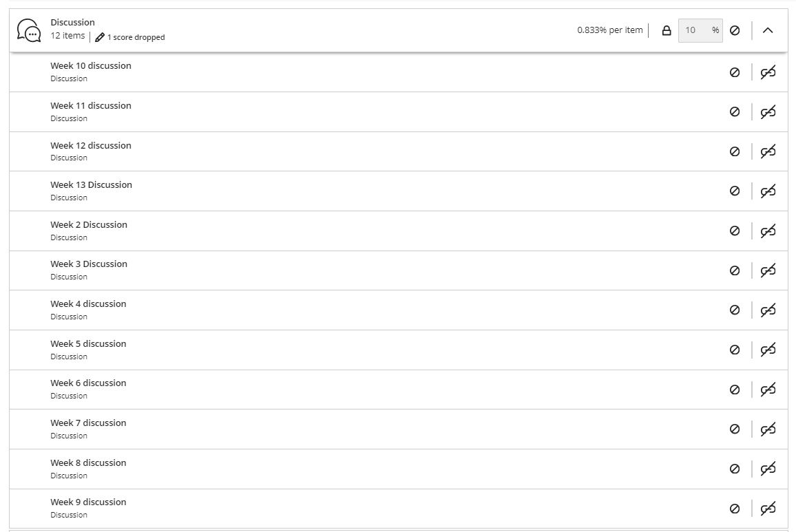Viewport: 796px width, 532px height.
Task: Click the '1 score dropped' link
Action: [136, 37]
